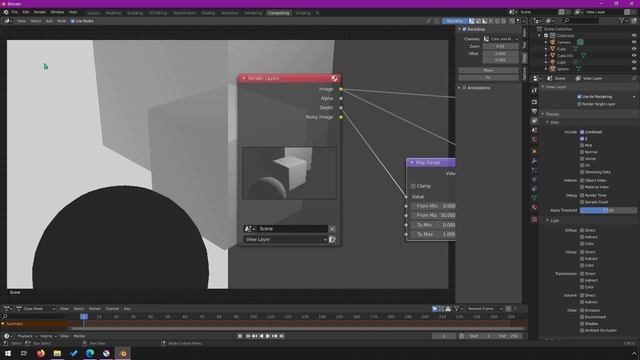Open Firefox from the taskbar
This screenshot has width=640, height=360.
click(x=41, y=353)
